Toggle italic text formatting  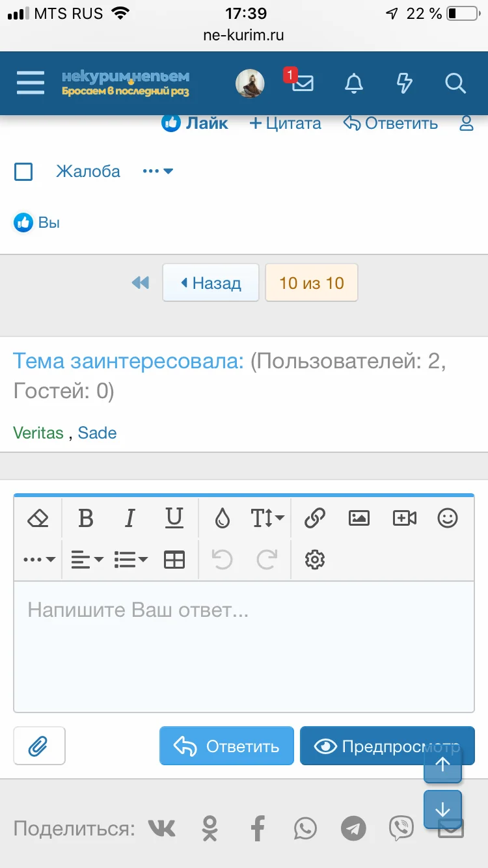point(129,519)
